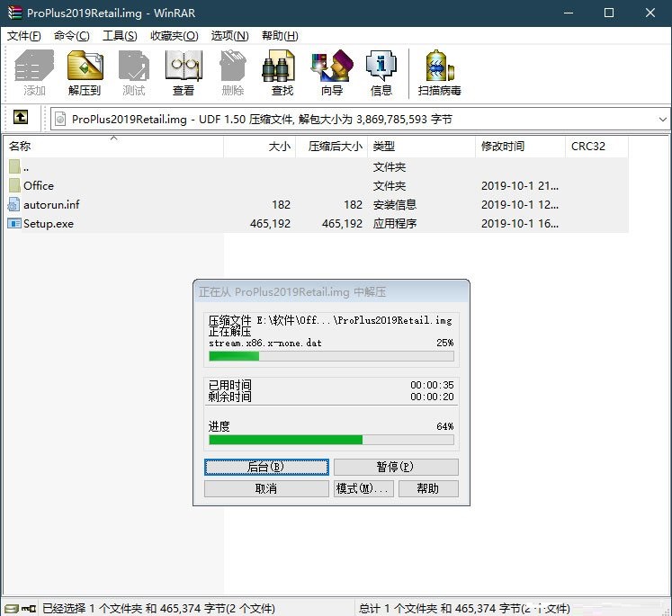
Task: Click the disk icon in status bar
Action: point(11,608)
